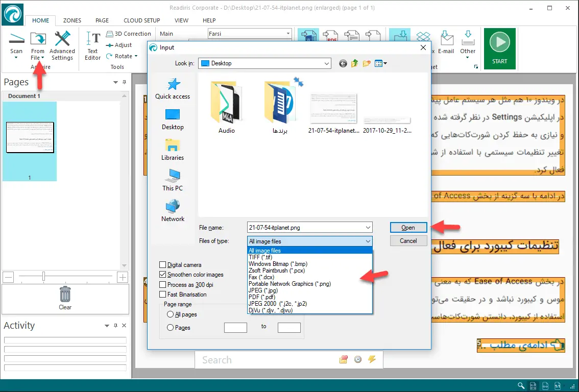Open Advanced Settings tools icon
Screen dimensions: 579x392
coord(62,39)
